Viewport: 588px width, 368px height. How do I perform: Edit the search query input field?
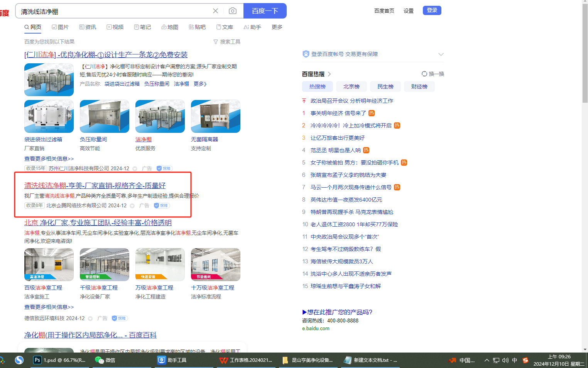click(x=114, y=11)
